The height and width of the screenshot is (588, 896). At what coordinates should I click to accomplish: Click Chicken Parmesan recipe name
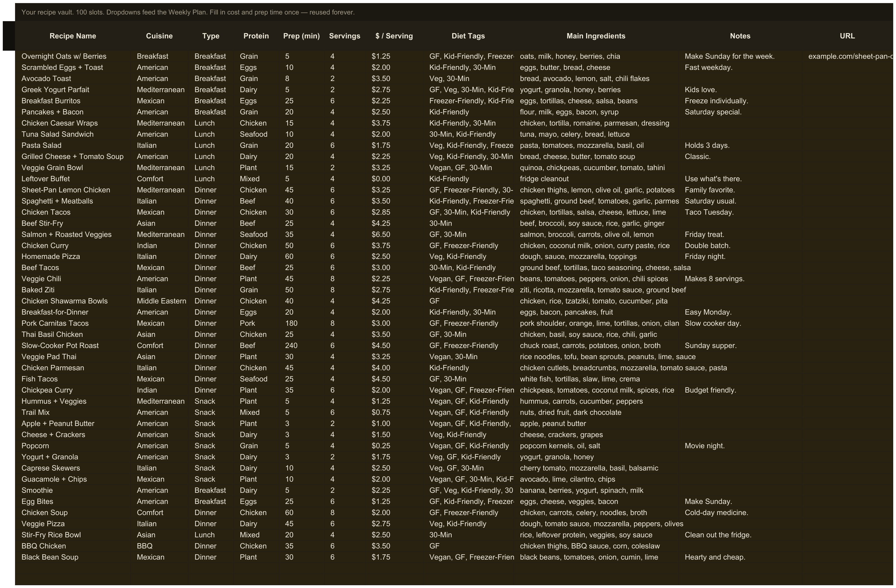coord(73,368)
